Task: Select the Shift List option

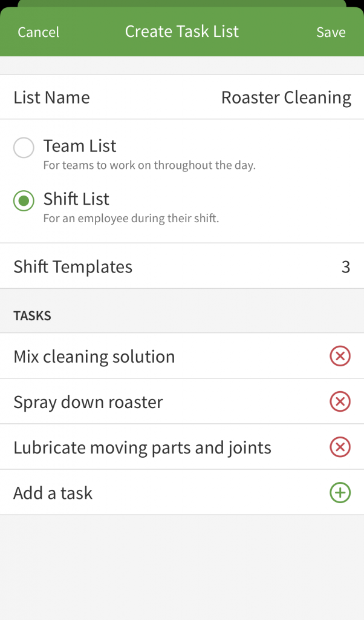Action: pos(24,200)
